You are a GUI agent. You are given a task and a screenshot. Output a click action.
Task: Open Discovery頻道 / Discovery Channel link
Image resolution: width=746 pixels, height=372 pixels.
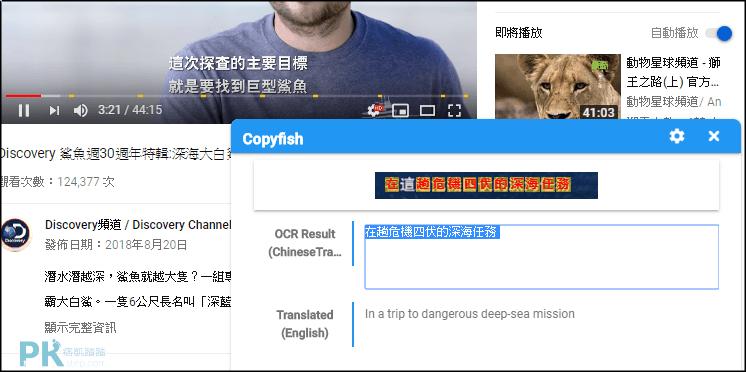click(x=138, y=225)
